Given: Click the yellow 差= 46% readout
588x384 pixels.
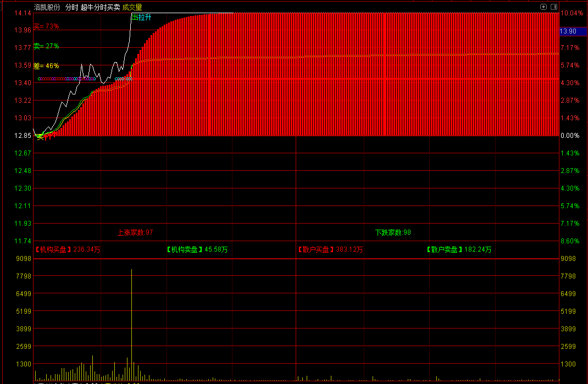Looking at the screenshot, I should coord(46,66).
